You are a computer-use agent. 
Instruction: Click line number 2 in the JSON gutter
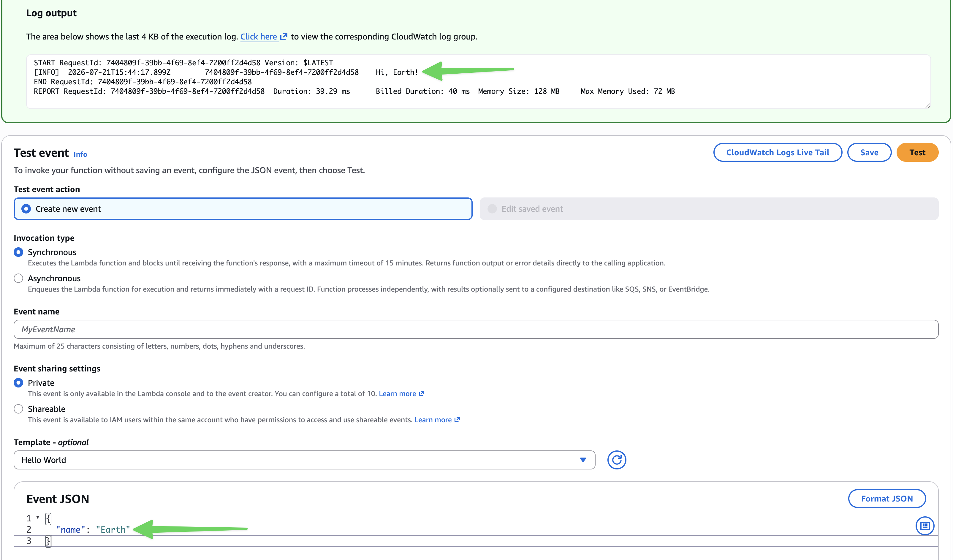[29, 530]
